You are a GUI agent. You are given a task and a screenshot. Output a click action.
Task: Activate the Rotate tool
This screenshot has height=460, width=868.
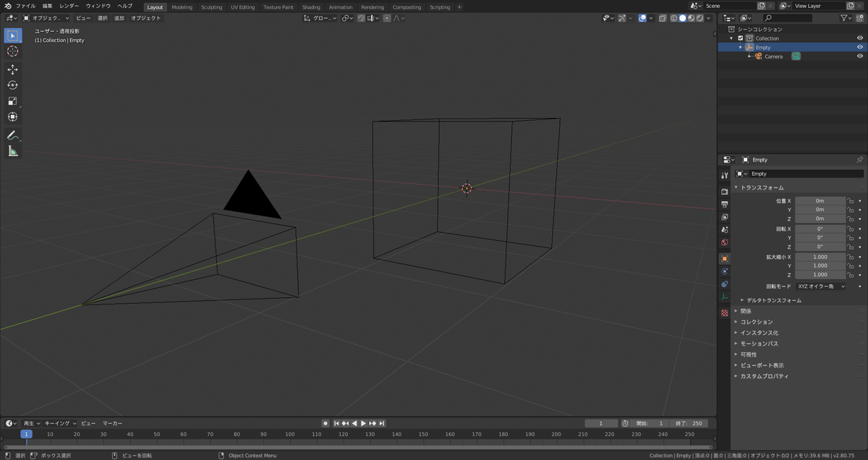[x=12, y=85]
